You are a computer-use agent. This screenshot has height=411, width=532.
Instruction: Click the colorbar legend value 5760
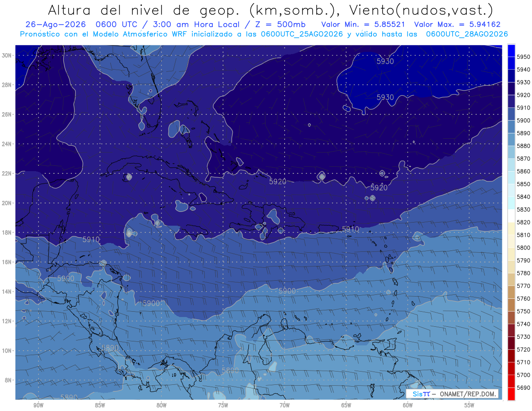[x=524, y=299]
